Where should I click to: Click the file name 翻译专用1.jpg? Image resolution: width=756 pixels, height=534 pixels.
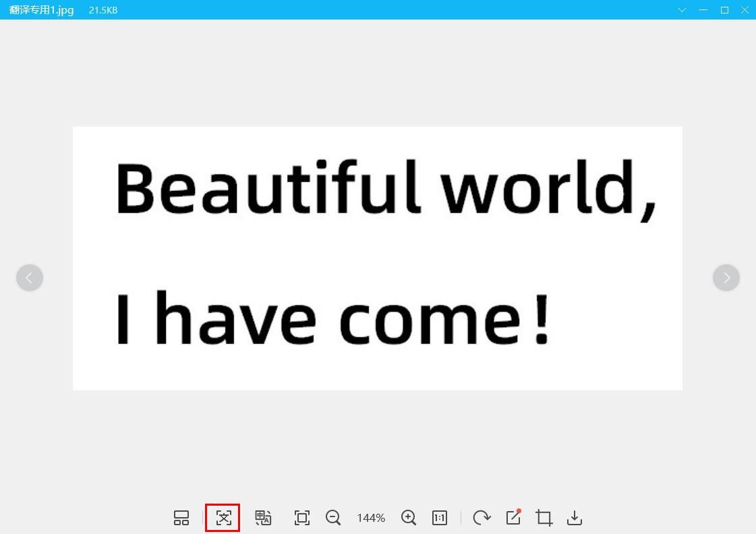pos(41,10)
